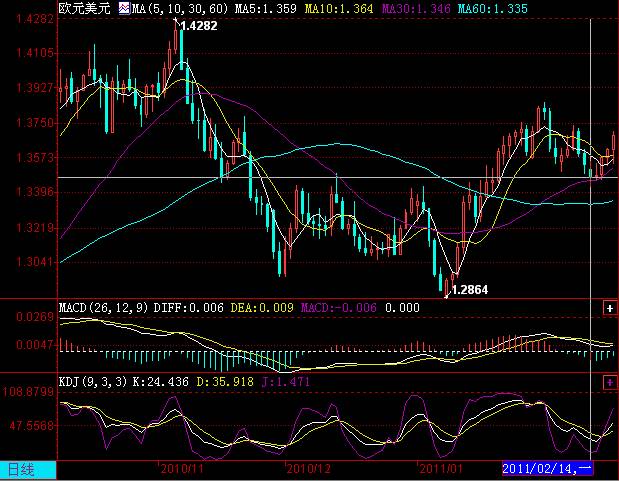This screenshot has height=481, width=619.
Task: Click the MA30:1.346 value
Action: 416,8
